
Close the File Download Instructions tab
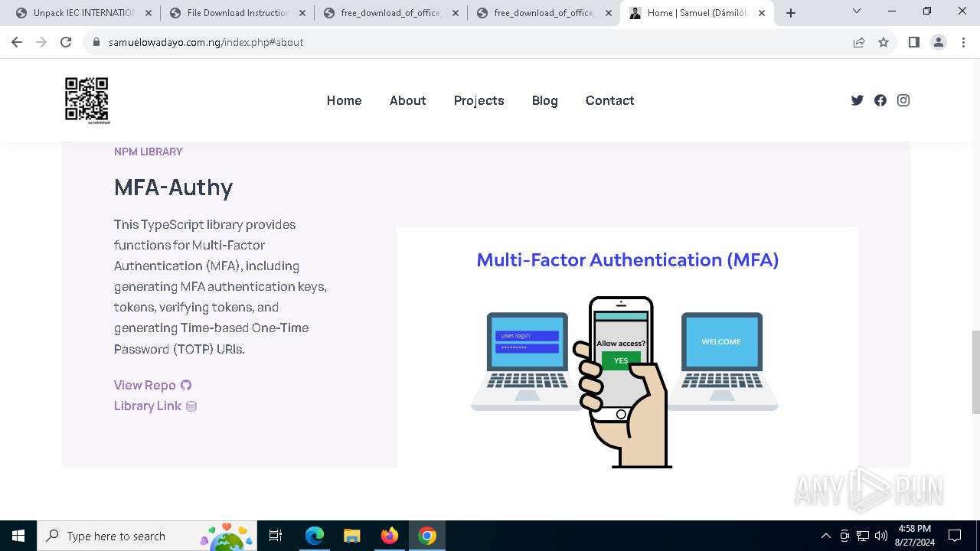302,13
